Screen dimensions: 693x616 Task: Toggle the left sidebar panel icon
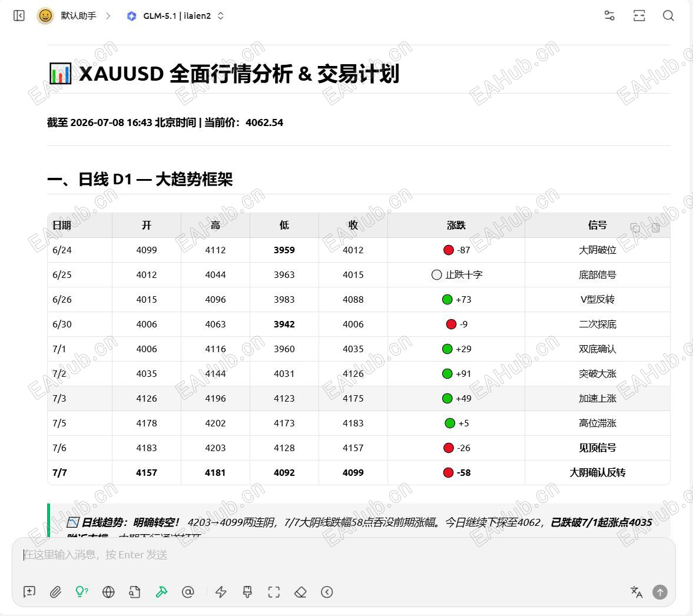pyautogui.click(x=19, y=16)
